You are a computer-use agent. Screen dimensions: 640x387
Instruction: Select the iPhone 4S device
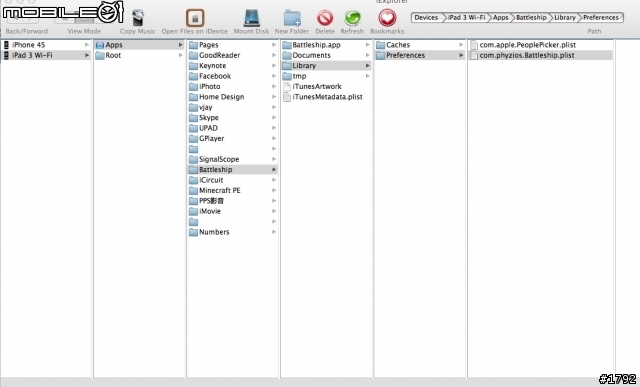pyautogui.click(x=46, y=44)
